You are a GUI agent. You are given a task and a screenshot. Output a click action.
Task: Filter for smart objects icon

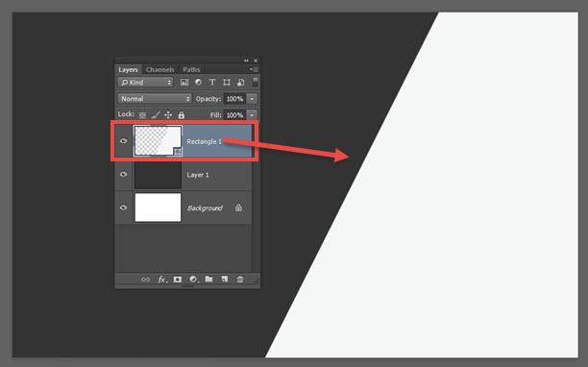241,82
